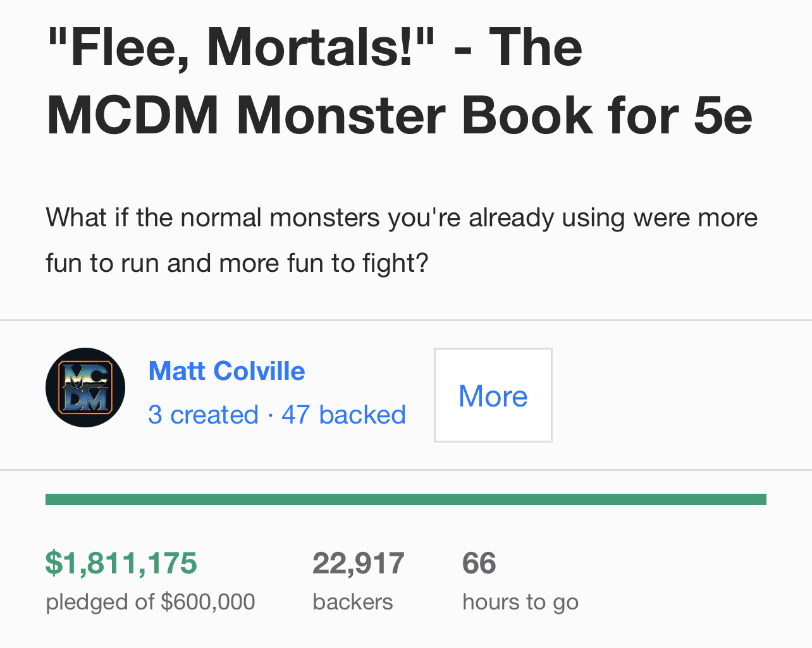Click "fun to run and more fun to fight?" text
The height and width of the screenshot is (648, 812).
tap(237, 263)
